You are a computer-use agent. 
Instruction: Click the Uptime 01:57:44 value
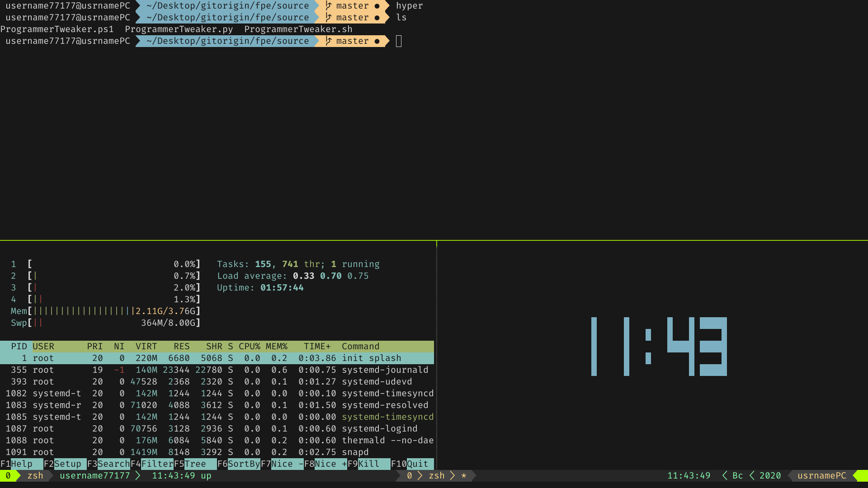pyautogui.click(x=282, y=288)
